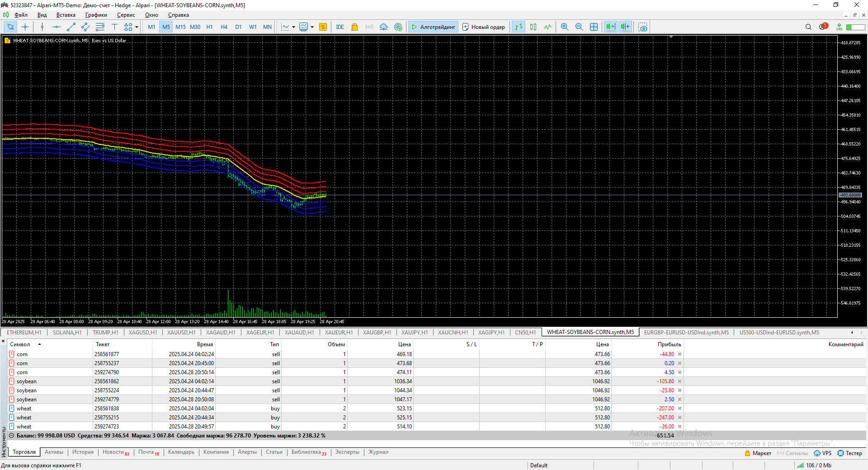Open the Сервис menu
Image resolution: width=868 pixels, height=470 pixels.
(x=126, y=15)
